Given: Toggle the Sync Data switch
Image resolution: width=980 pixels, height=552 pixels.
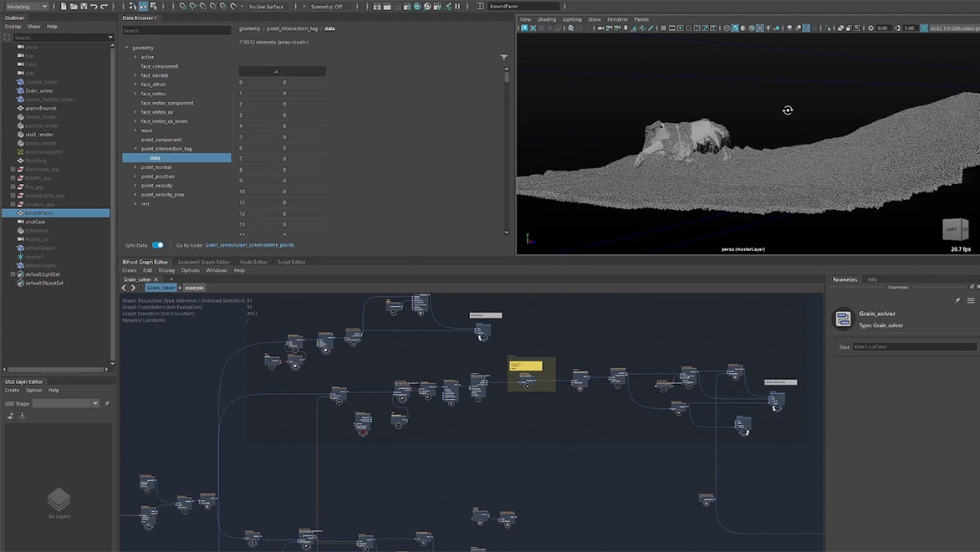Looking at the screenshot, I should click(157, 245).
